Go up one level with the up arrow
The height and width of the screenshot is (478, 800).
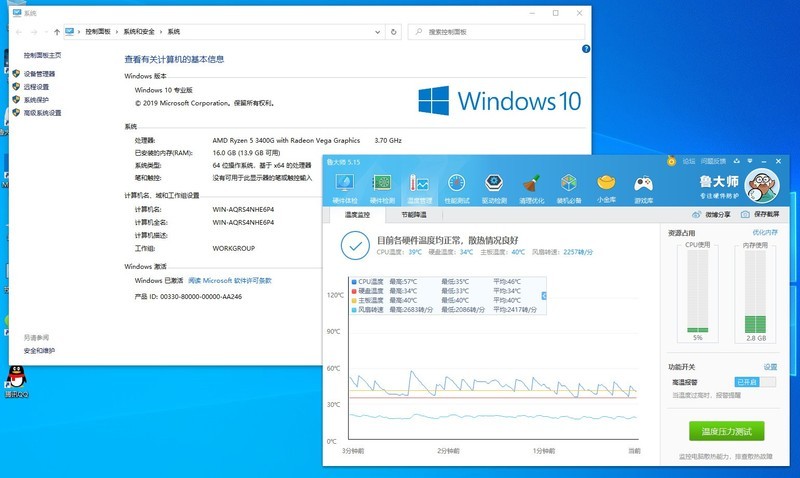[x=57, y=32]
